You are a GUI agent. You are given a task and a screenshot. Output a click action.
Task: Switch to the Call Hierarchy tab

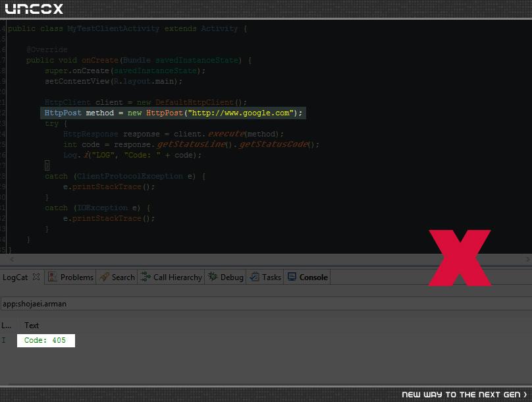(171, 277)
